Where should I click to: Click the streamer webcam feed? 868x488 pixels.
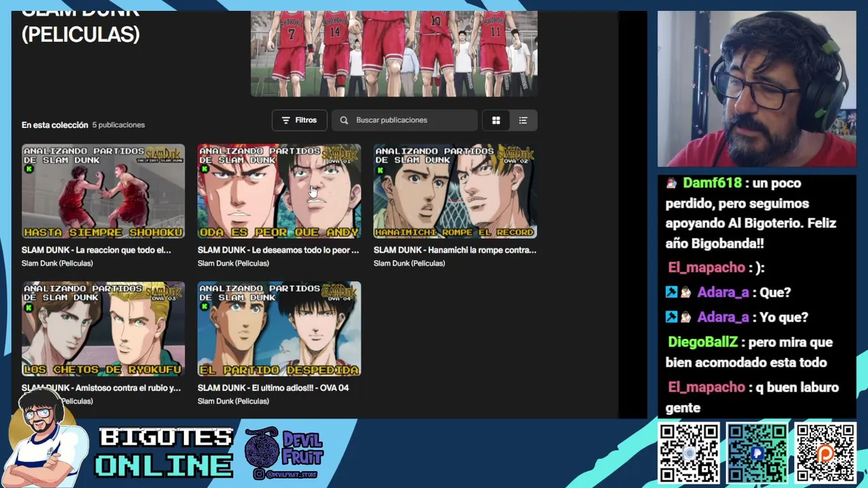(757, 89)
